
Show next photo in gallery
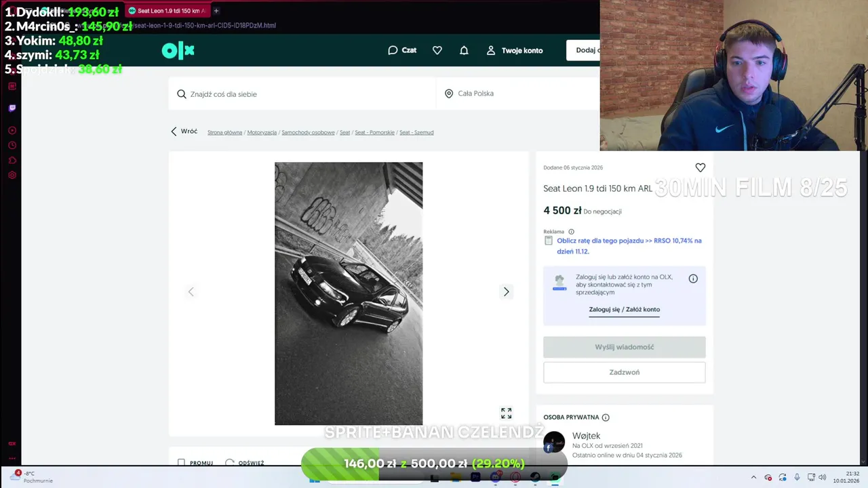506,291
